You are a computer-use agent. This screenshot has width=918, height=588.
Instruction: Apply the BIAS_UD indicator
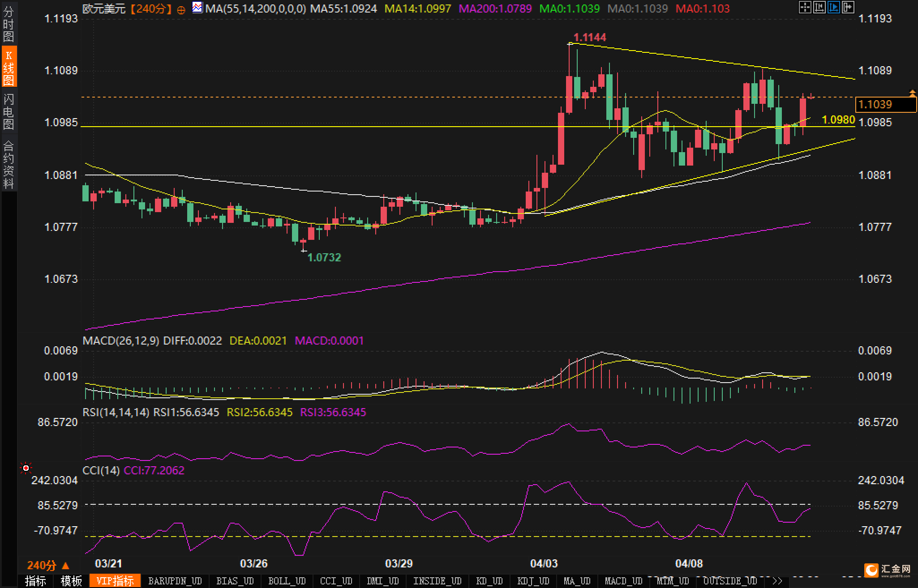point(235,581)
